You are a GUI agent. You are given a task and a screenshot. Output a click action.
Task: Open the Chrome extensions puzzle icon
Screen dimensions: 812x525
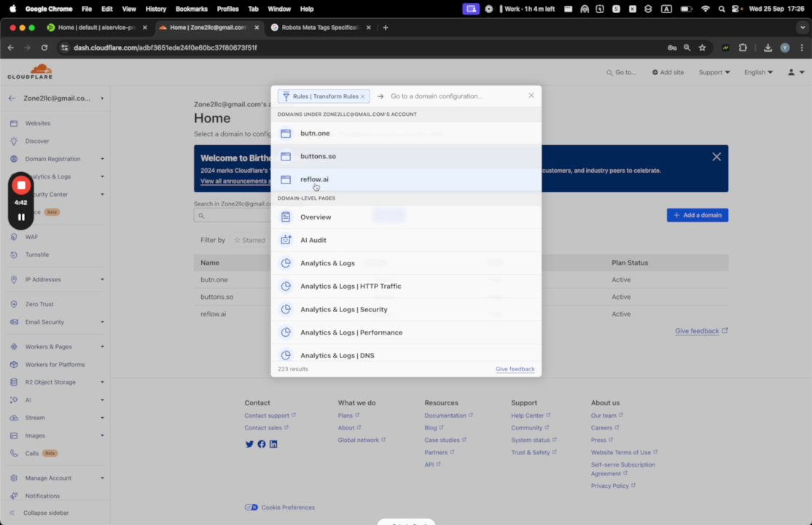tap(743, 47)
